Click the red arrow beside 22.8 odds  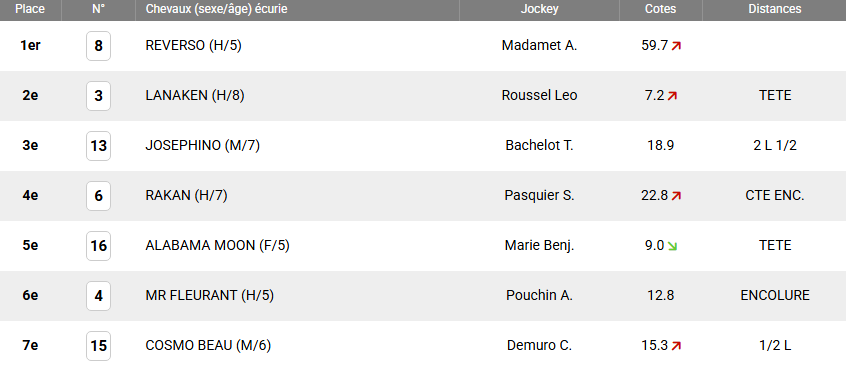pos(676,196)
